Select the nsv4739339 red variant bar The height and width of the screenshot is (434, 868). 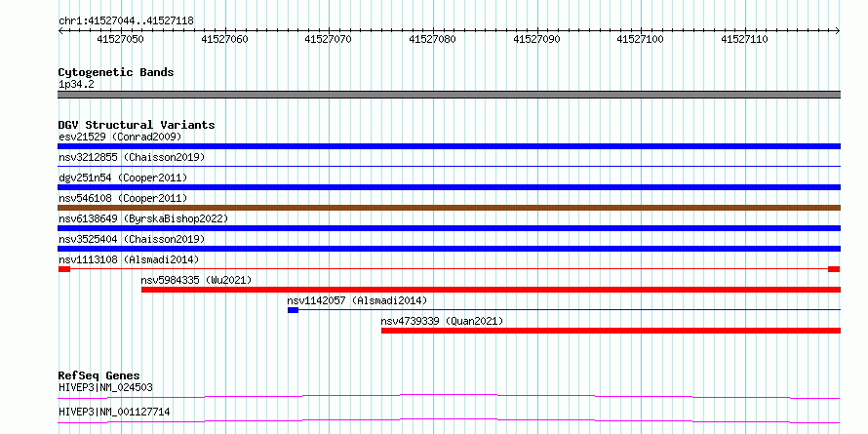point(611,331)
